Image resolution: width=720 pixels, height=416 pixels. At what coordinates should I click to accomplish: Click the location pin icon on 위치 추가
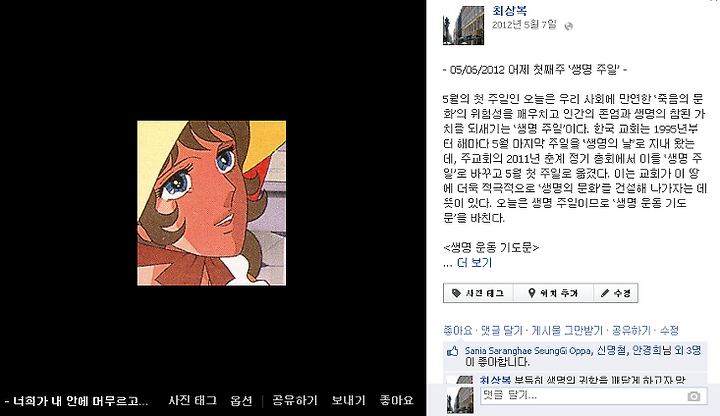click(531, 293)
